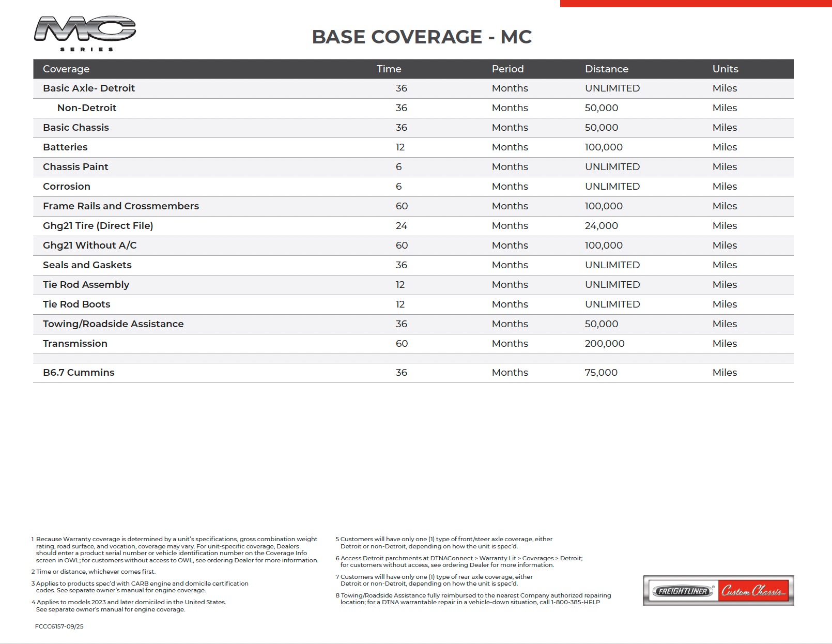Viewport: 832px width, 644px height.
Task: Click the Distance column header
Action: [606, 69]
